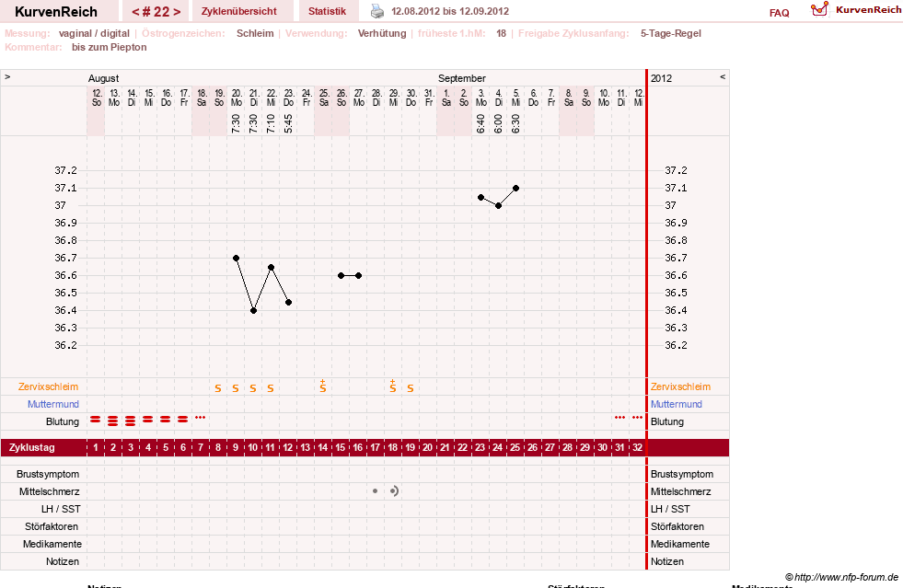The width and height of the screenshot is (903, 588).
Task: Click the cervical mucus S symbol on day 9
Action: 236,388
